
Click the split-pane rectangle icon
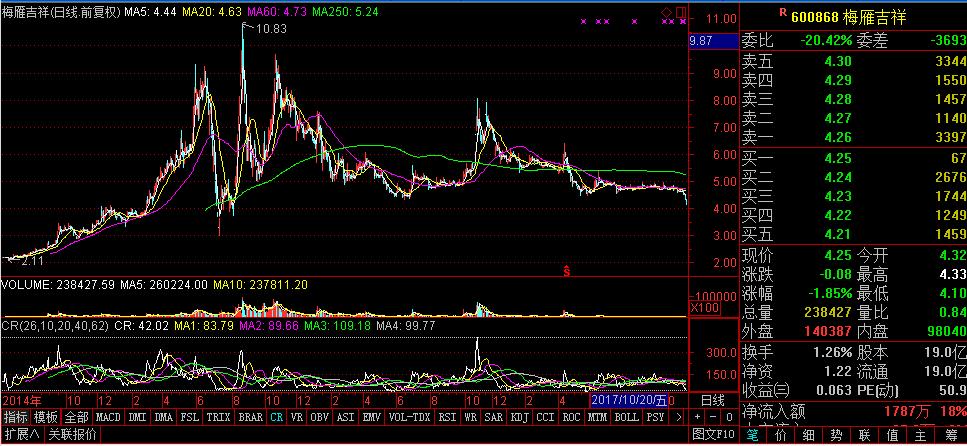[680, 12]
